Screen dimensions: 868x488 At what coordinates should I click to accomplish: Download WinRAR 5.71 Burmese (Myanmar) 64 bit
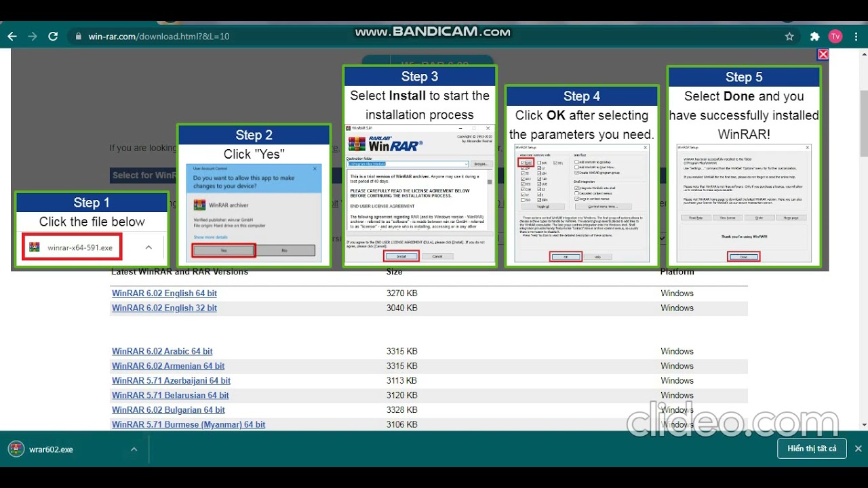[189, 425]
